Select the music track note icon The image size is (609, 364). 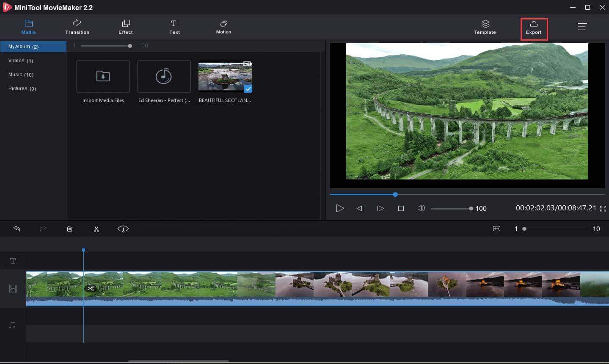pos(12,325)
